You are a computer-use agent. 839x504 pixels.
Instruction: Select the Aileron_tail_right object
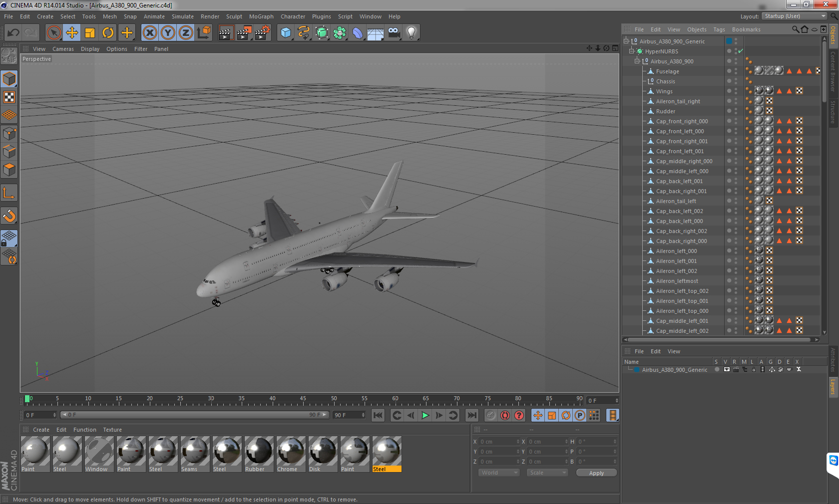click(678, 101)
